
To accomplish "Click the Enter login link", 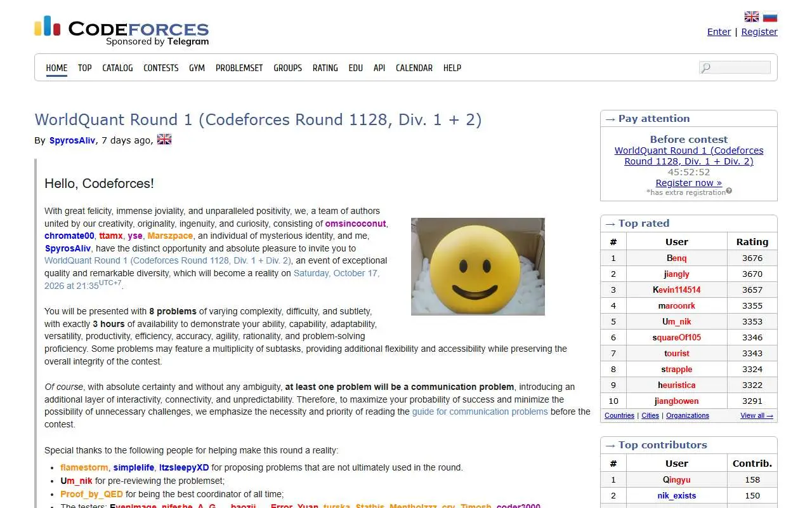I will tap(719, 32).
